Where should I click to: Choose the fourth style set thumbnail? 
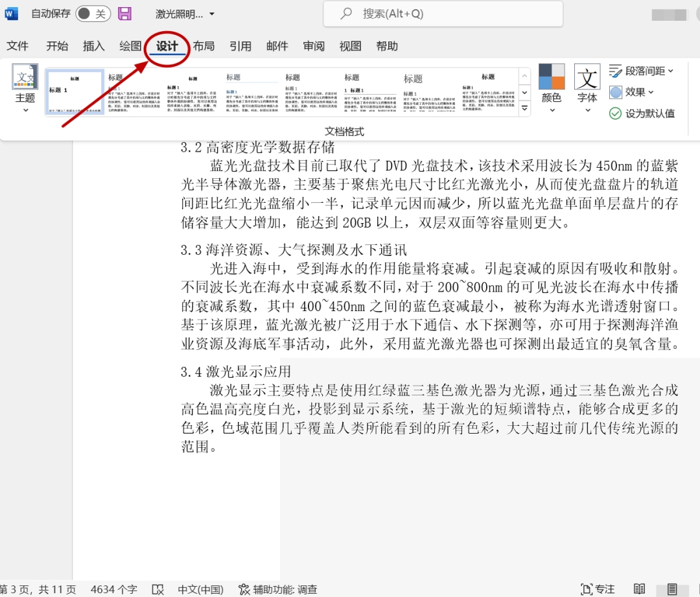(251, 92)
